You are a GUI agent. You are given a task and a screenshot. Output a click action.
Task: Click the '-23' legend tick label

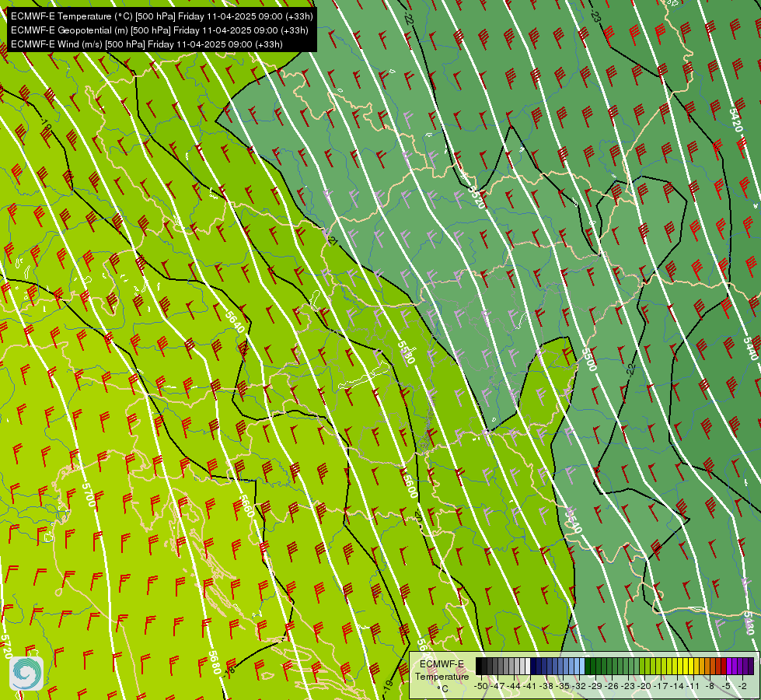coord(628,686)
